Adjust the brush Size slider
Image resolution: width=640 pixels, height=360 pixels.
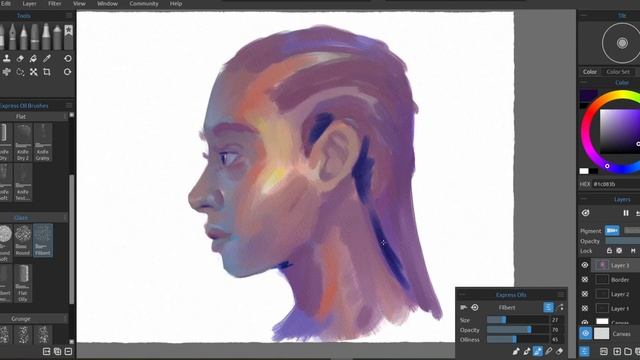click(x=517, y=320)
